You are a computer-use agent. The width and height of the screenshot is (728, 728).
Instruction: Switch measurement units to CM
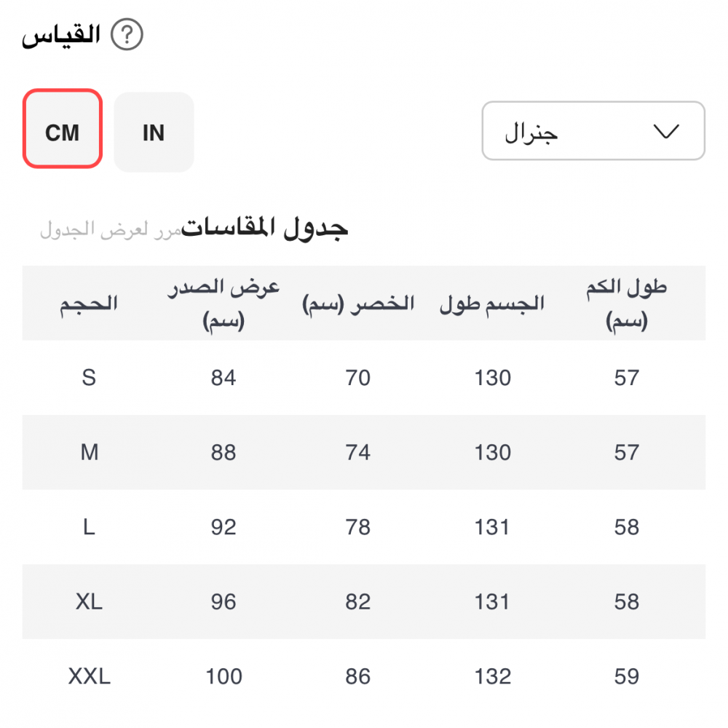62,129
